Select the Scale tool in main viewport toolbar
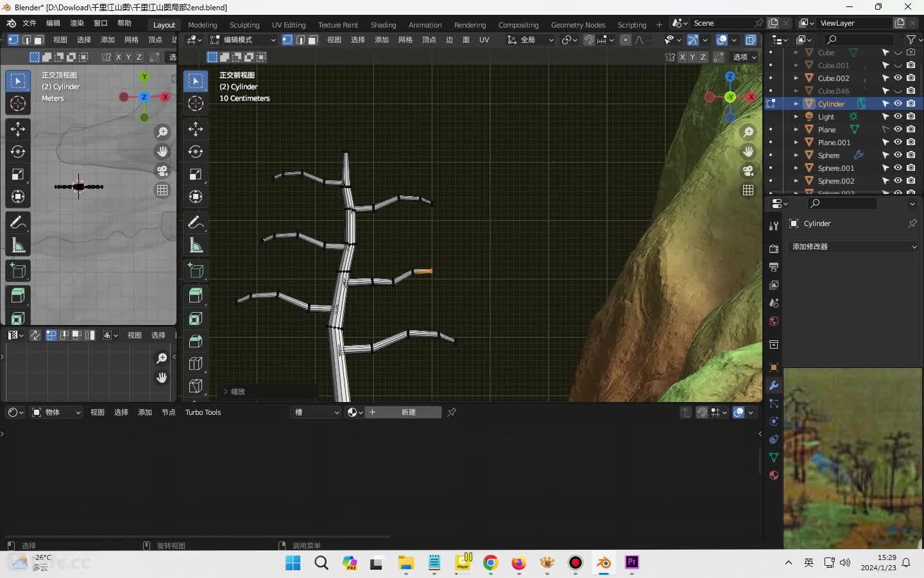The image size is (924, 578). (x=196, y=174)
